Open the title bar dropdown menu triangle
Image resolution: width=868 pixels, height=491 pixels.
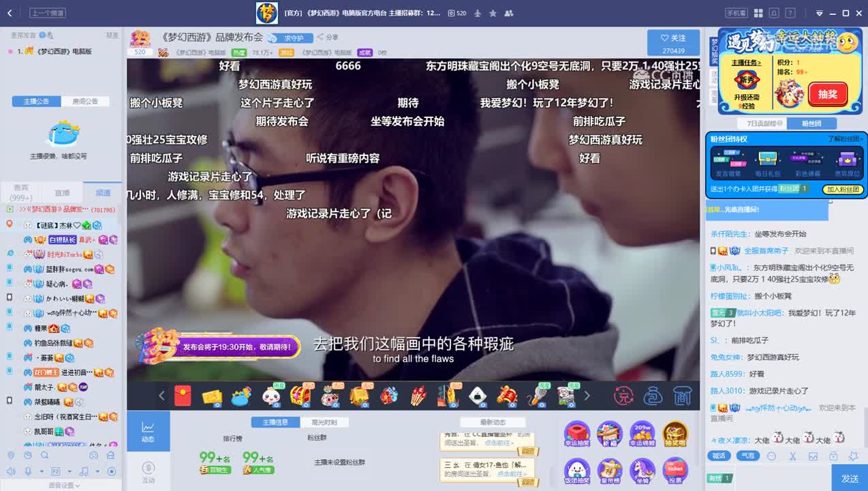pyautogui.click(x=820, y=13)
